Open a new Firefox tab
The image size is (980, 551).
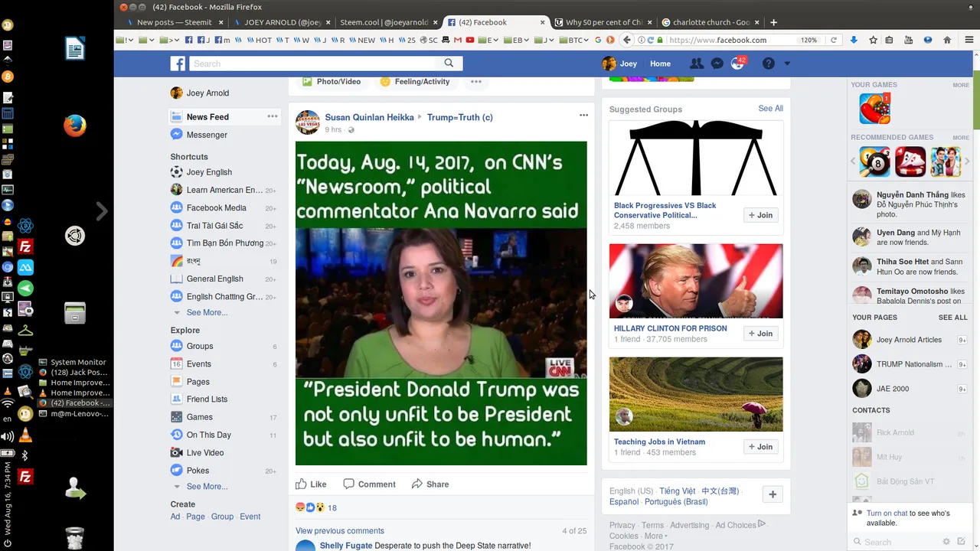tap(773, 22)
